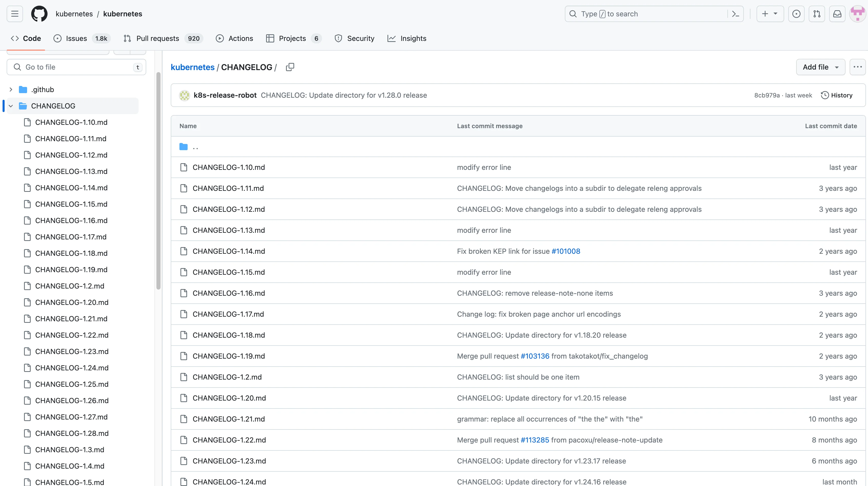This screenshot has height=486, width=868.
Task: Open the hamburger navigation menu
Action: [x=15, y=14]
